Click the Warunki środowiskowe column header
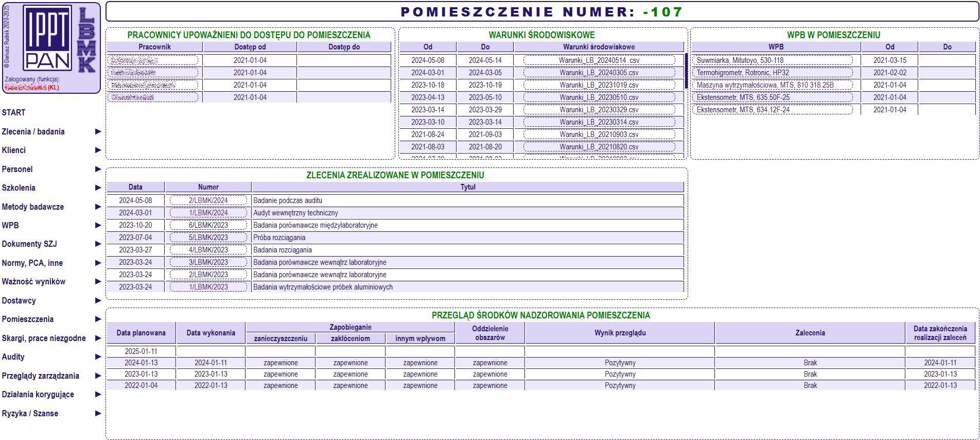Image resolution: width=980 pixels, height=440 pixels. pos(599,47)
